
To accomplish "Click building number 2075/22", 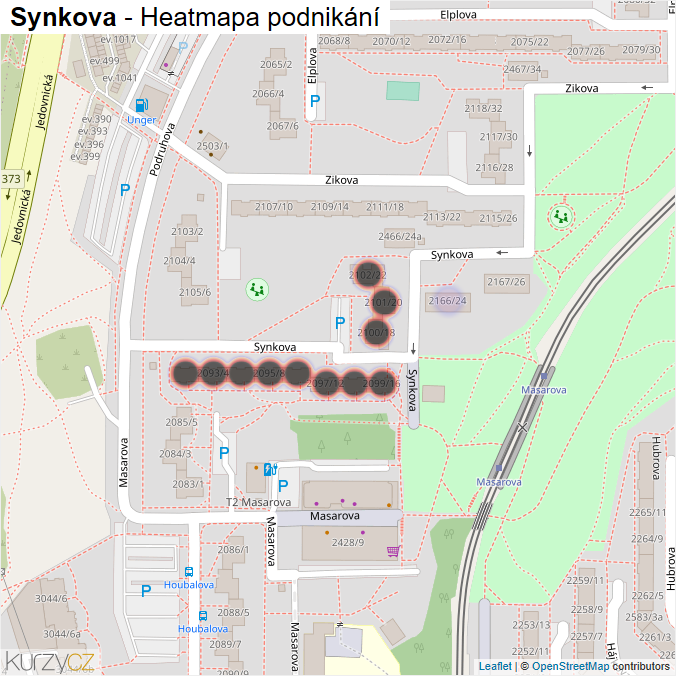I will click(x=529, y=42).
